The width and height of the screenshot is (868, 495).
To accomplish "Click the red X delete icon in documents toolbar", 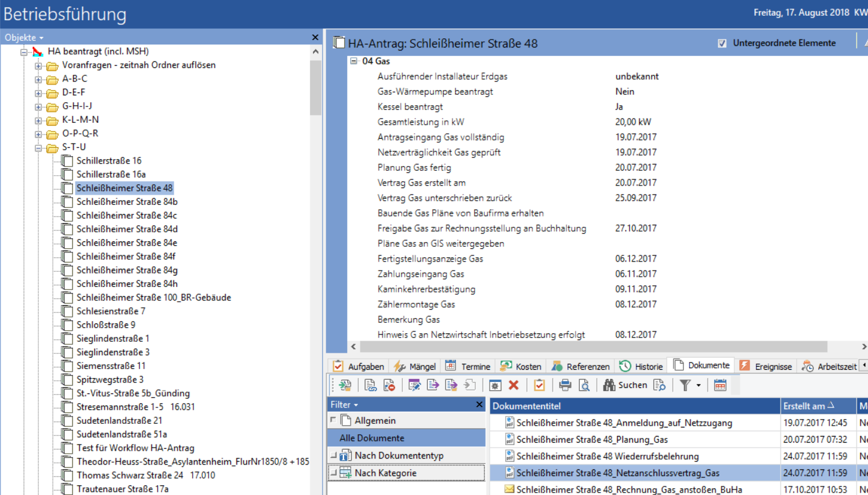I will pos(514,385).
